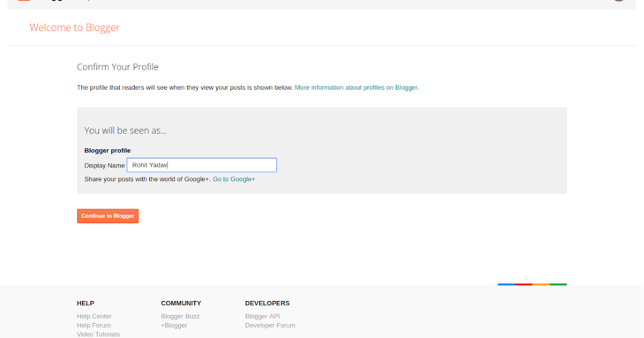Viewport: 644px width, 338px height.
Task: Select the Welcome to Blogger heading
Action: 75,27
